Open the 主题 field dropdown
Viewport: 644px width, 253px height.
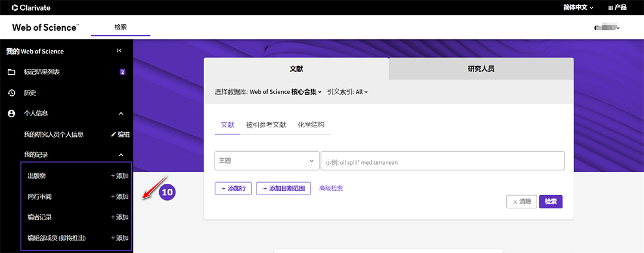click(267, 161)
